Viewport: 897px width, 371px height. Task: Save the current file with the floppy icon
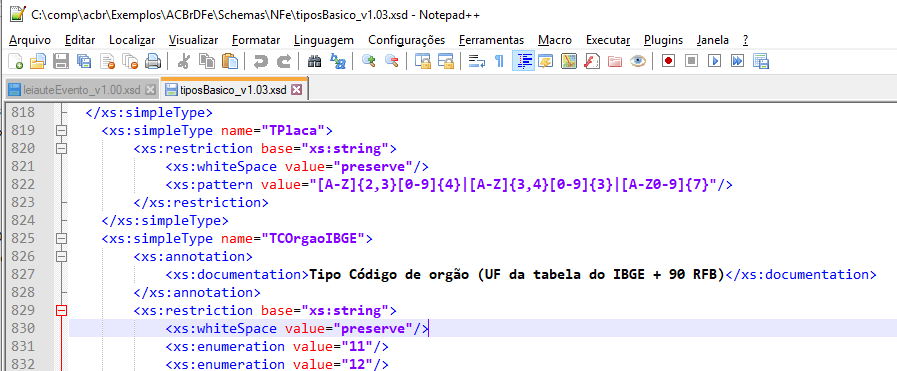tap(61, 61)
